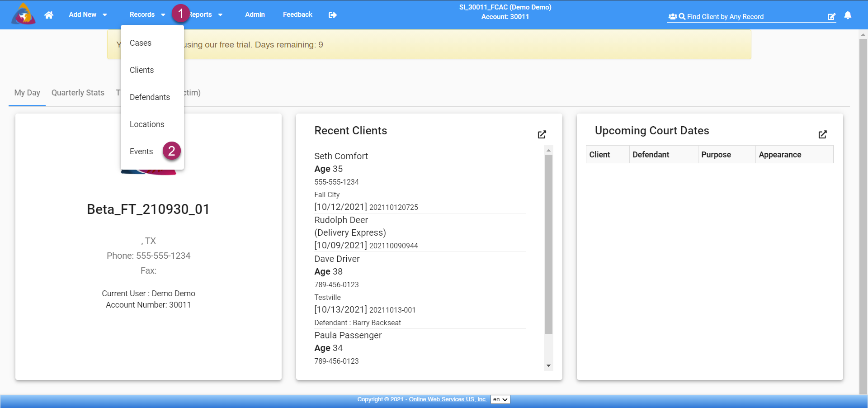The width and height of the screenshot is (868, 408).
Task: Open Recent Clients in expanded view
Action: (542, 134)
